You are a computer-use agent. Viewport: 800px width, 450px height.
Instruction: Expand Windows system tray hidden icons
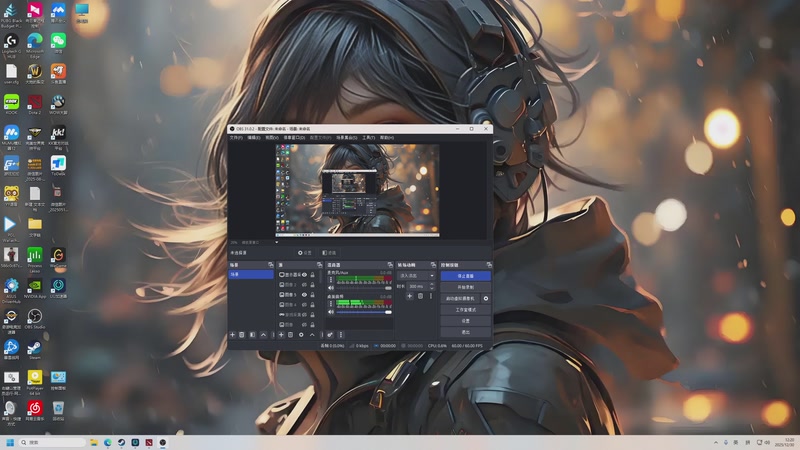[716, 442]
